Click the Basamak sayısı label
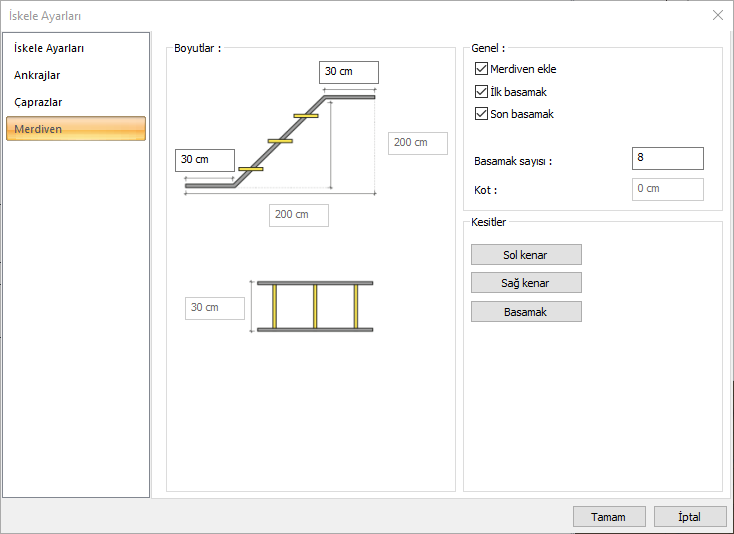The height and width of the screenshot is (534, 734). pyautogui.click(x=513, y=161)
